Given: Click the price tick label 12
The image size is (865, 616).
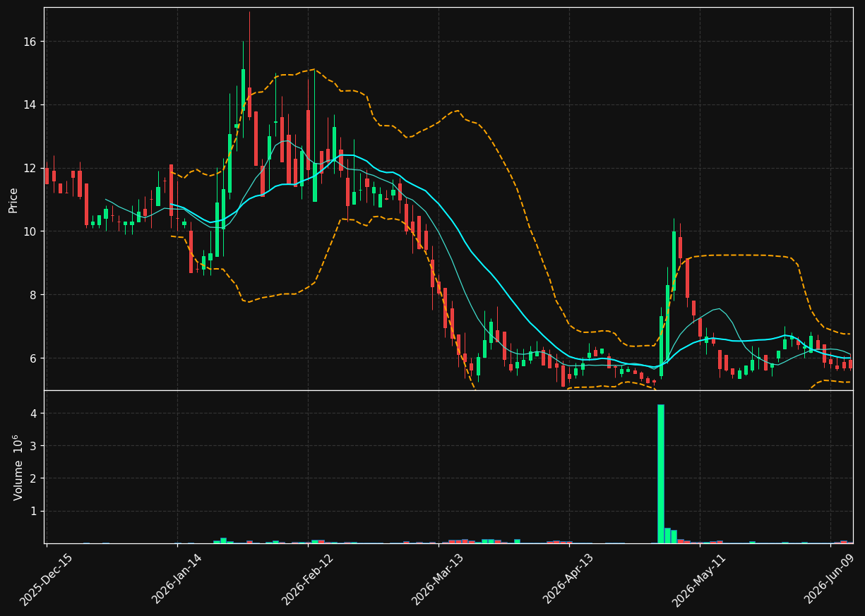Looking at the screenshot, I should tap(30, 168).
